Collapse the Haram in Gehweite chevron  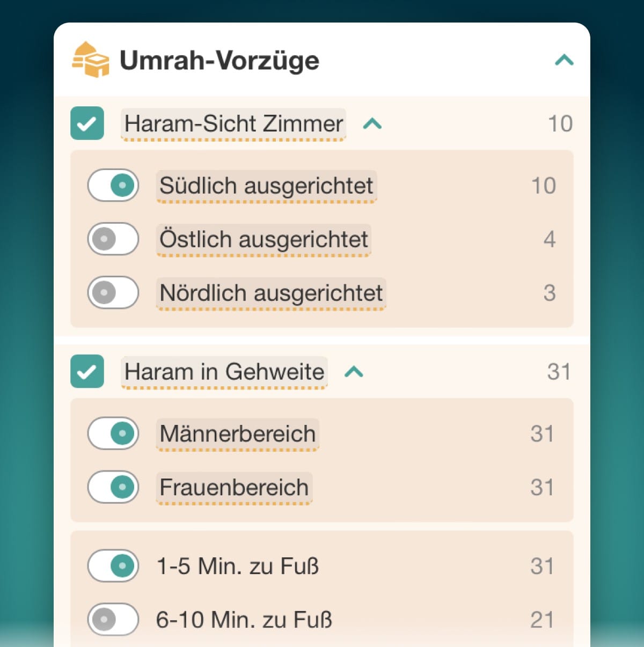click(354, 371)
